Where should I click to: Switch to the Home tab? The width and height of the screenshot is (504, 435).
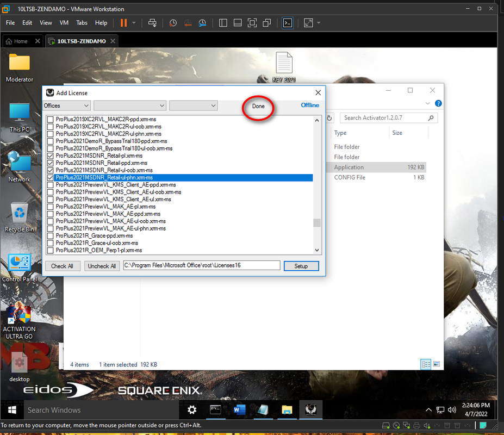[x=21, y=41]
